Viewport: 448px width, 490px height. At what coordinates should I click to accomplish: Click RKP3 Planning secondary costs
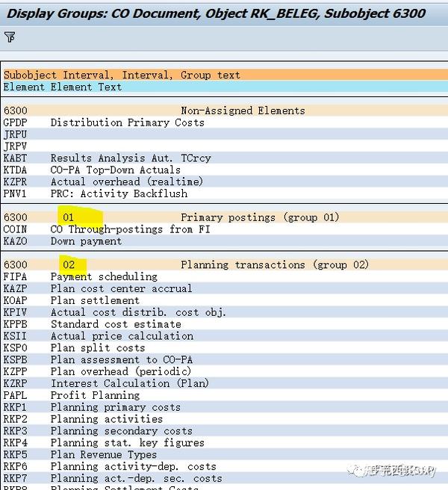(225, 431)
